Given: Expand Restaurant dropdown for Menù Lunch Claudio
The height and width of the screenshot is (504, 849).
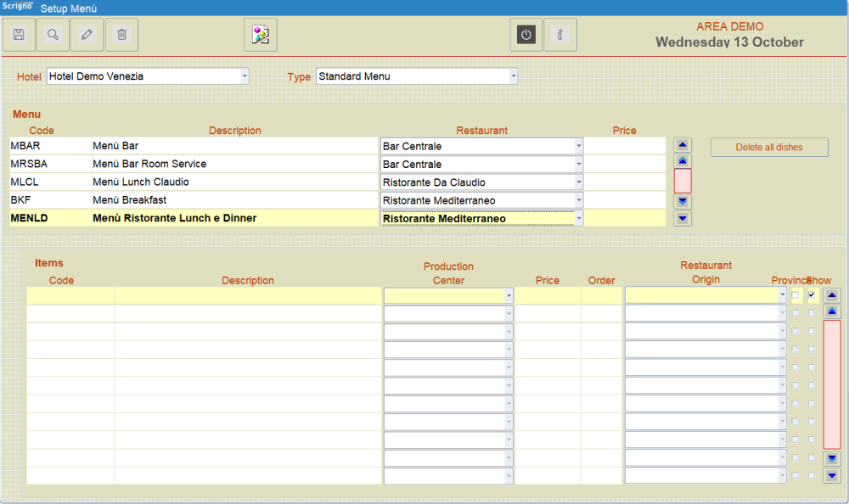Looking at the screenshot, I should [579, 182].
